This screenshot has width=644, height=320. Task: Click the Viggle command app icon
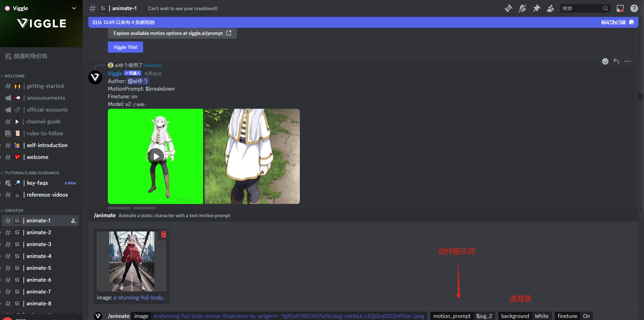pos(98,316)
